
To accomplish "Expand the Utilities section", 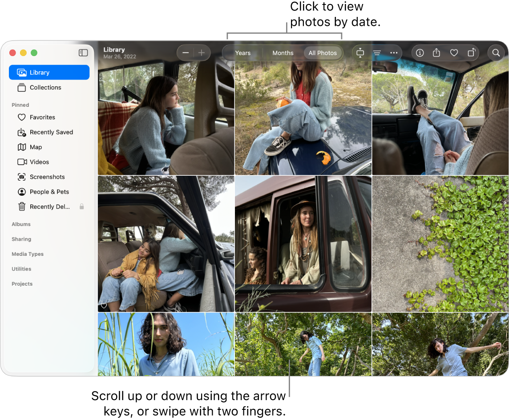I will pos(21,269).
